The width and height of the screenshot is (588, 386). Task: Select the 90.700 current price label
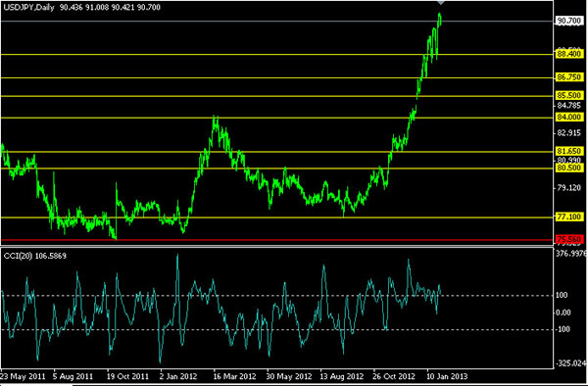tap(568, 21)
